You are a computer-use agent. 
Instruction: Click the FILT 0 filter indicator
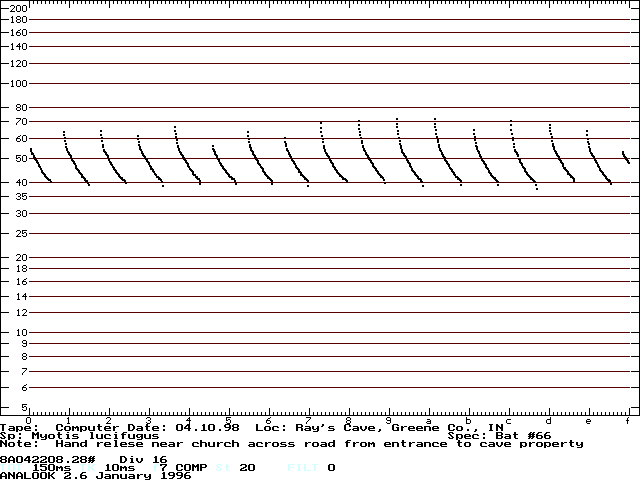(x=310, y=467)
